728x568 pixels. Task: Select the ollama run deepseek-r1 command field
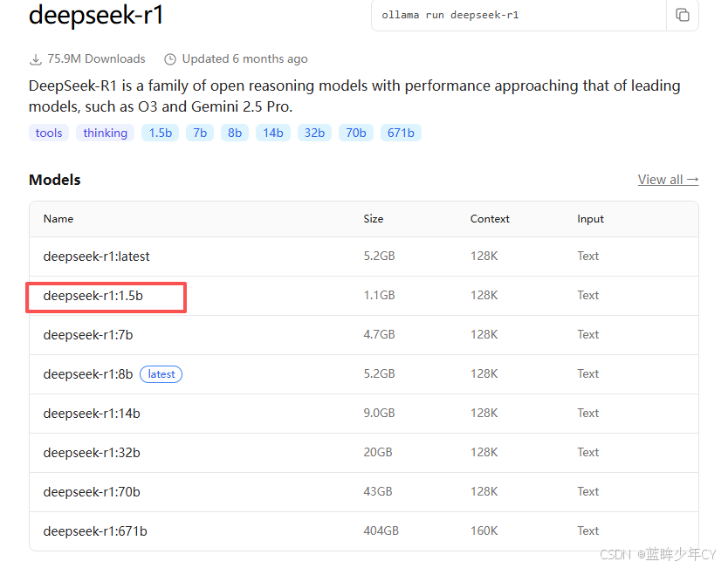point(519,15)
